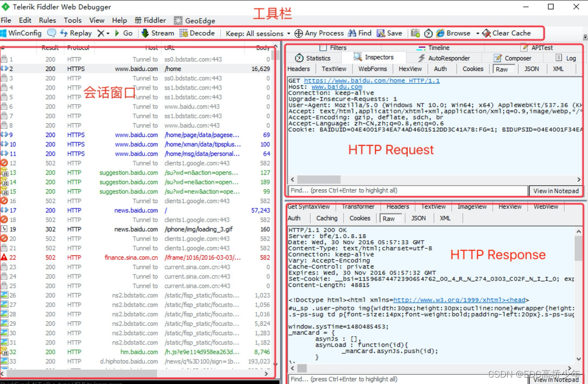Select response WebView tab
Screen dimensions: 588x384
point(546,207)
